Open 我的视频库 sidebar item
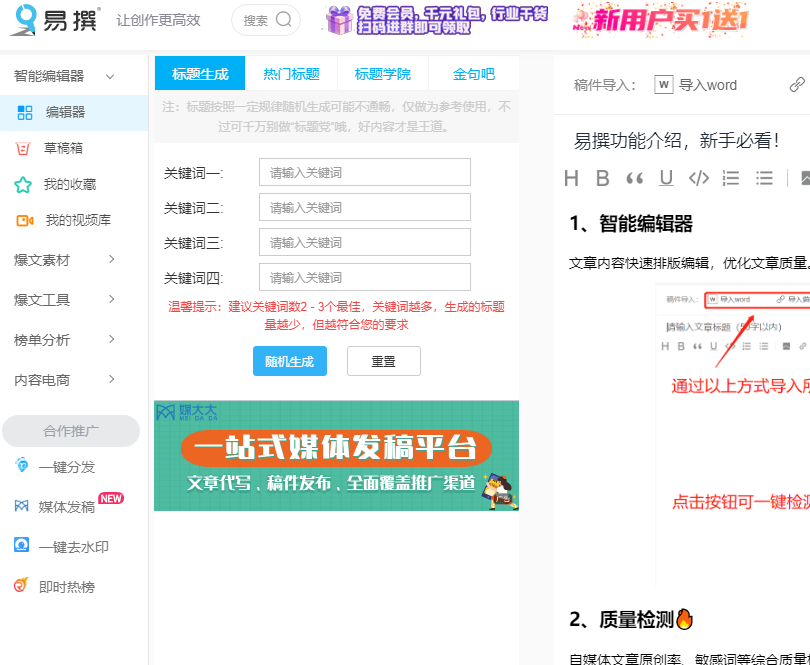 [74, 221]
